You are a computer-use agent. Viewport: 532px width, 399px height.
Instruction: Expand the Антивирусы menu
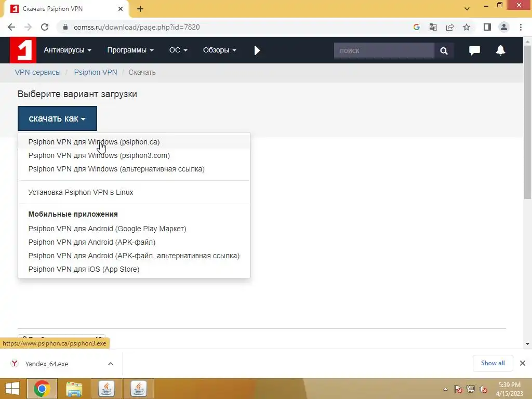pyautogui.click(x=67, y=50)
